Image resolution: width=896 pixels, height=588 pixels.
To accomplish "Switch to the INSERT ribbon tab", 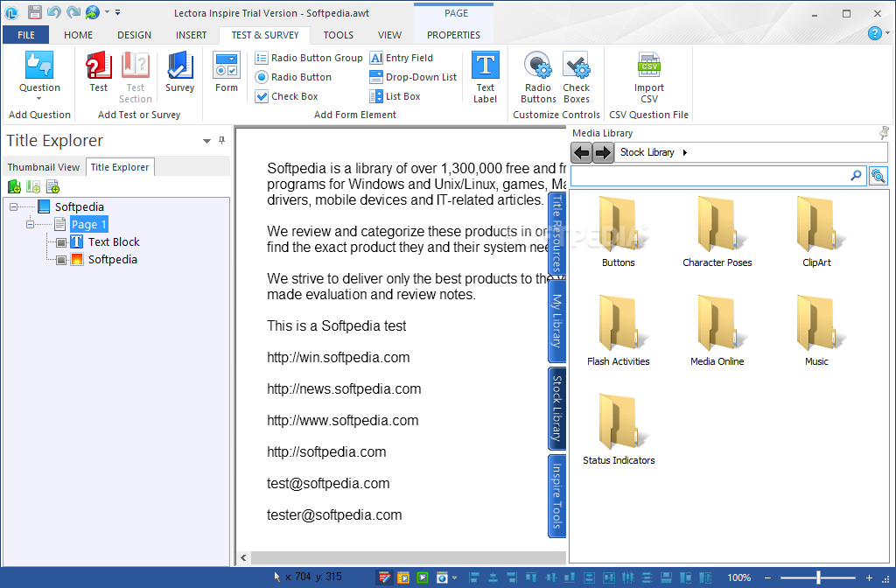I will [192, 35].
